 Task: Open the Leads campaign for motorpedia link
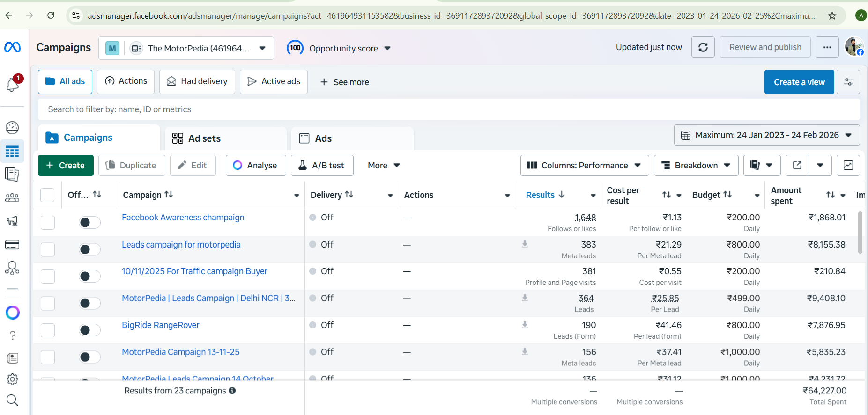click(181, 245)
